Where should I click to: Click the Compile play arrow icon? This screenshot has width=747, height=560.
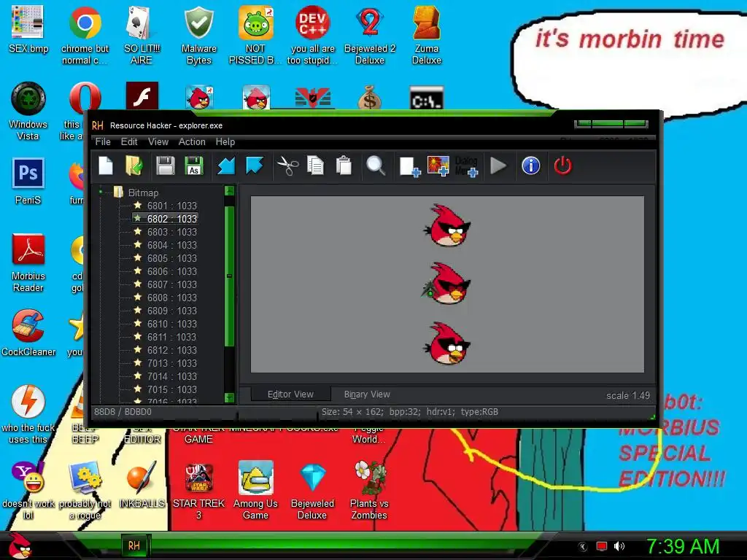tap(498, 166)
